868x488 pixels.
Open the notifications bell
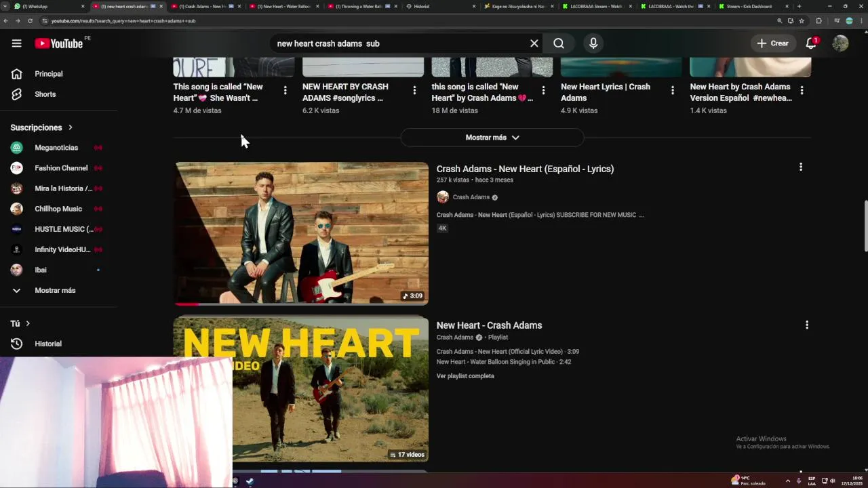811,43
